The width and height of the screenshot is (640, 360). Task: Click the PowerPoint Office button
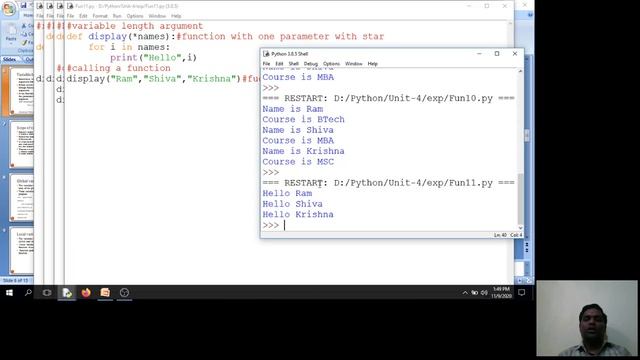(x=9, y=8)
